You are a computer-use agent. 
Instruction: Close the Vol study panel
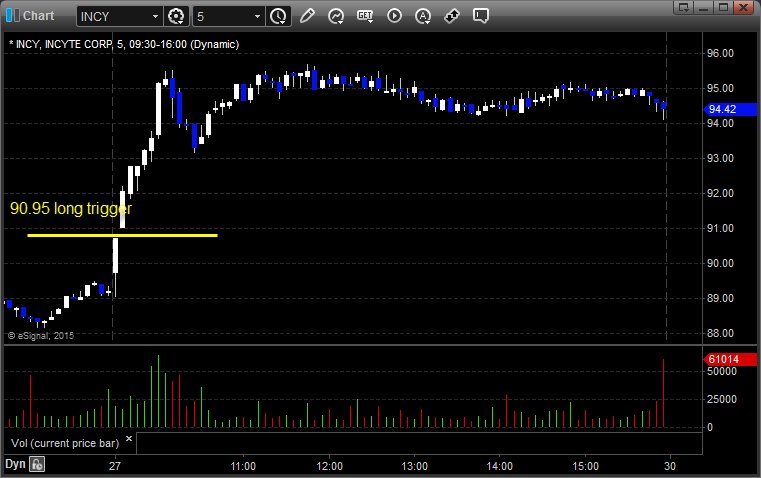tap(129, 439)
